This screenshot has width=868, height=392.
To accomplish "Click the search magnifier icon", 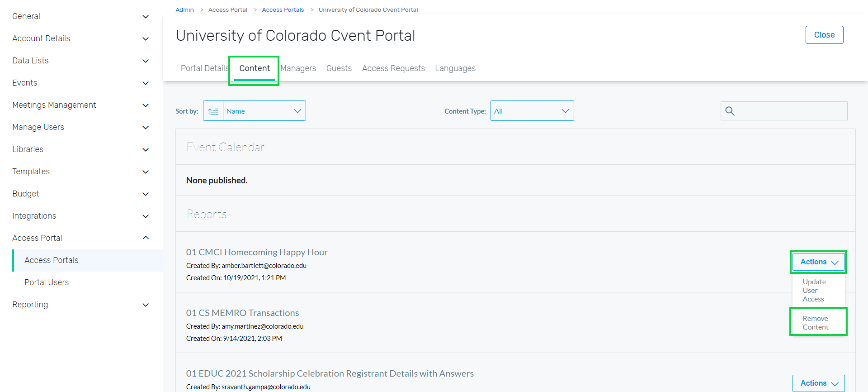I will (730, 111).
